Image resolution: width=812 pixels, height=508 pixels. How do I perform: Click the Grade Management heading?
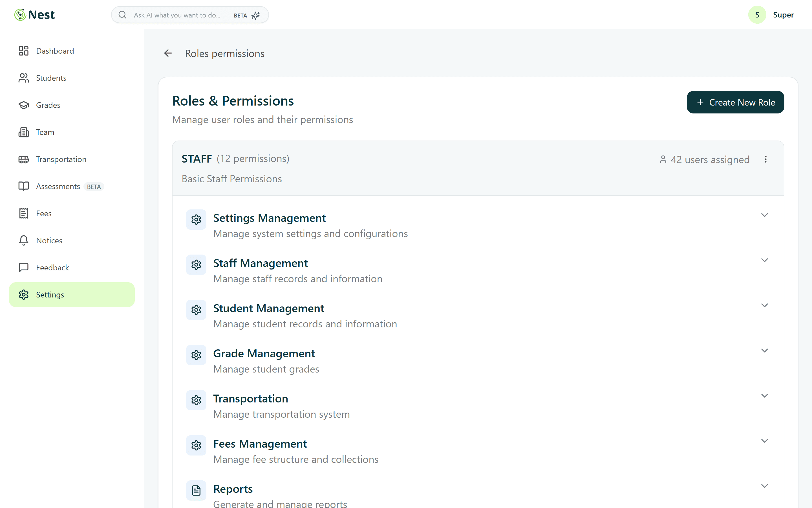(x=264, y=353)
